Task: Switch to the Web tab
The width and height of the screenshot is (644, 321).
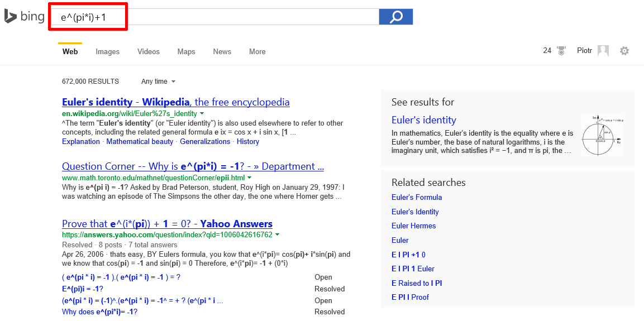Action: pos(70,52)
